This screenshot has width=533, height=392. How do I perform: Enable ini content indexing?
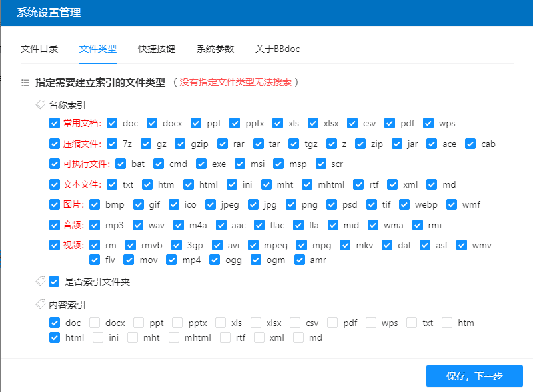coord(98,337)
